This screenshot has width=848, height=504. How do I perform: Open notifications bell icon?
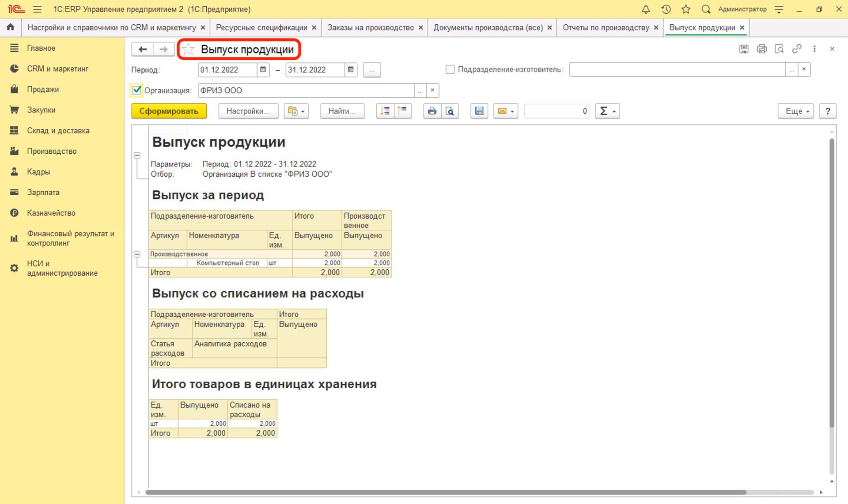point(646,9)
